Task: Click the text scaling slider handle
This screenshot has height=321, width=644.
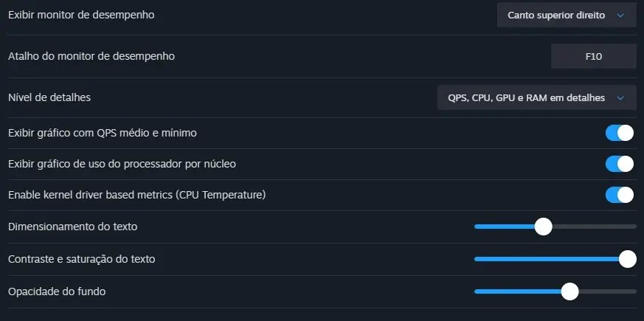Action: (543, 227)
